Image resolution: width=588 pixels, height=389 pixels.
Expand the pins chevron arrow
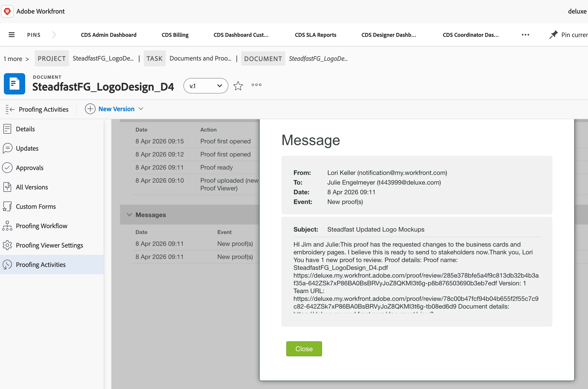pos(54,35)
